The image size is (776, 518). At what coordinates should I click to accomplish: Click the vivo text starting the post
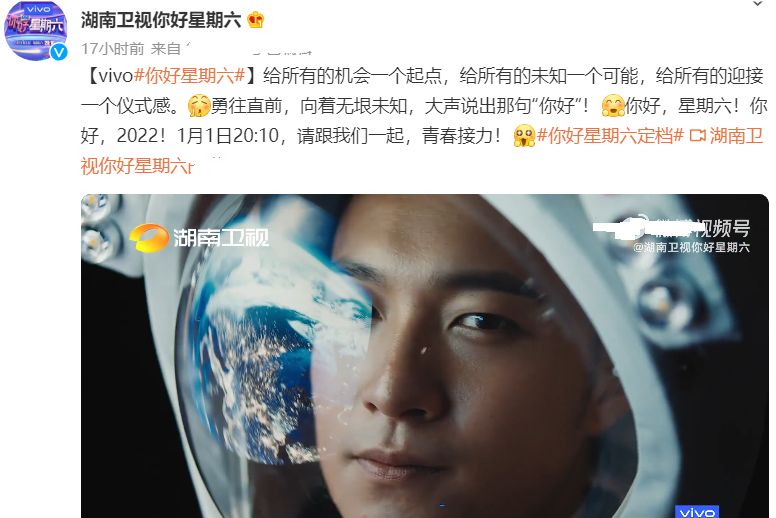116,76
